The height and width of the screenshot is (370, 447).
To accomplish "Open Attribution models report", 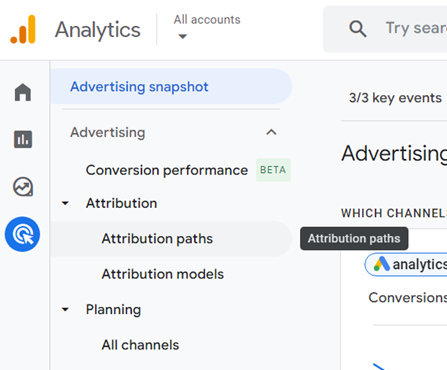I will pos(163,274).
